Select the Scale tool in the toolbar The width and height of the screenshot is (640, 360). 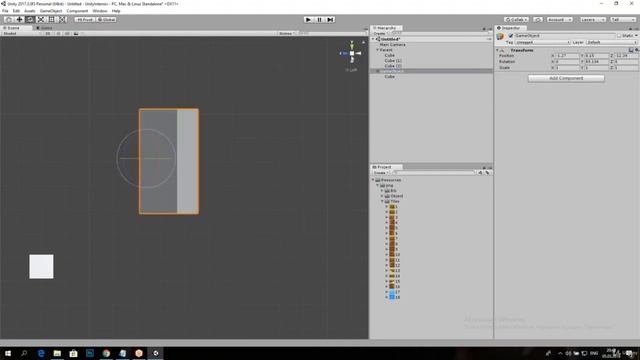tap(41, 20)
